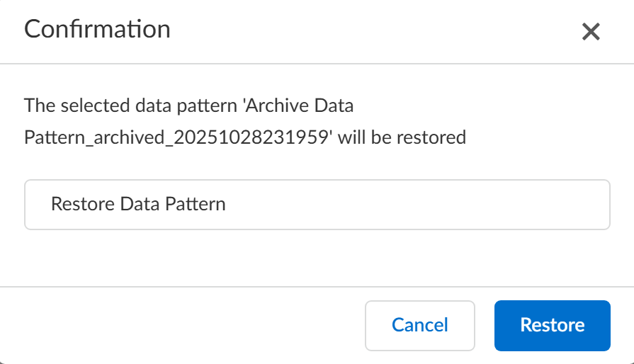Select the white Cancel button in the footer

(x=420, y=326)
